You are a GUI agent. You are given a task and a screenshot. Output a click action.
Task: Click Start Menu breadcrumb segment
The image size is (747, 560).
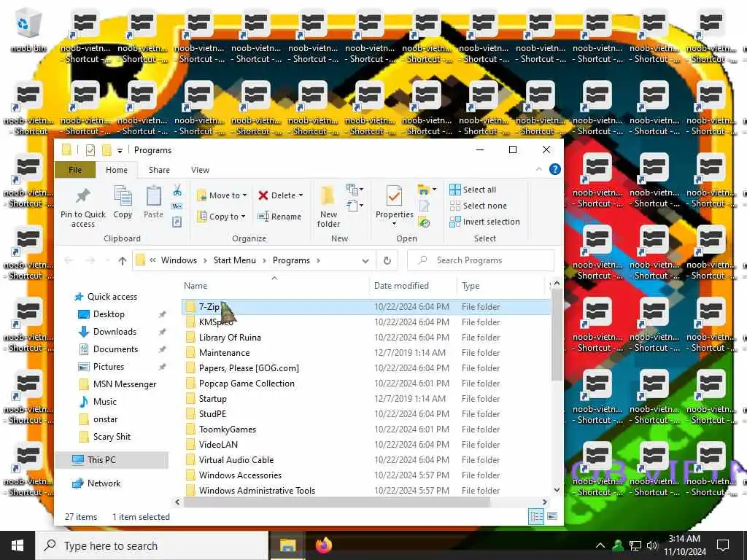click(x=234, y=260)
